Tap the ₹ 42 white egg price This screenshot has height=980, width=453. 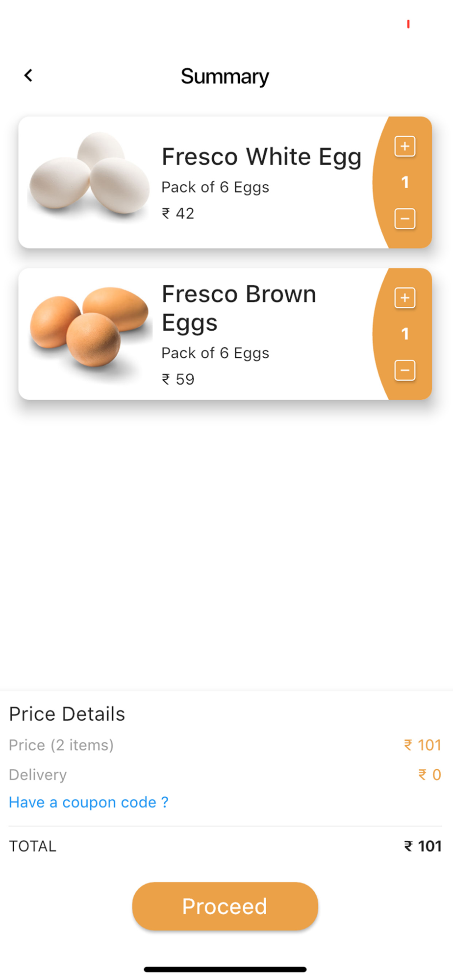178,213
